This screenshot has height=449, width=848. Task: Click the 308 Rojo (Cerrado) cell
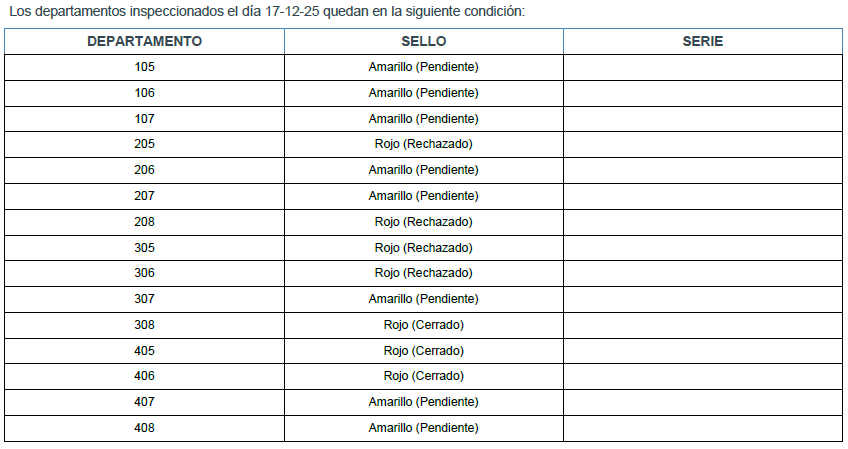click(x=423, y=325)
